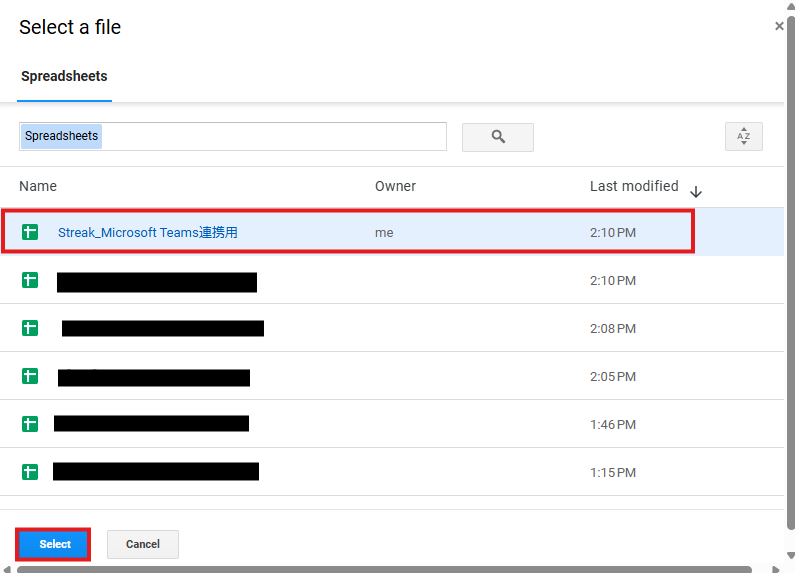Click the 1:15 PM modified time

coord(612,473)
